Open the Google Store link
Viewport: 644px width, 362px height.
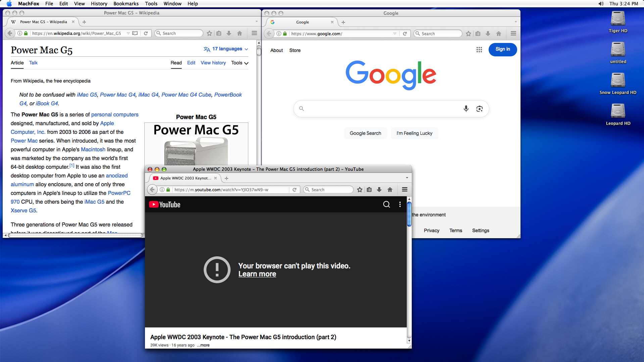tap(295, 50)
